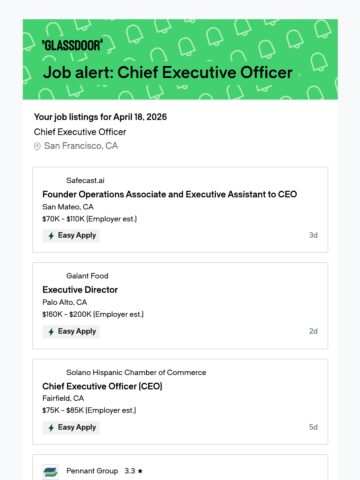Click Safecast.ai company name
This screenshot has width=360, height=480.
point(85,181)
